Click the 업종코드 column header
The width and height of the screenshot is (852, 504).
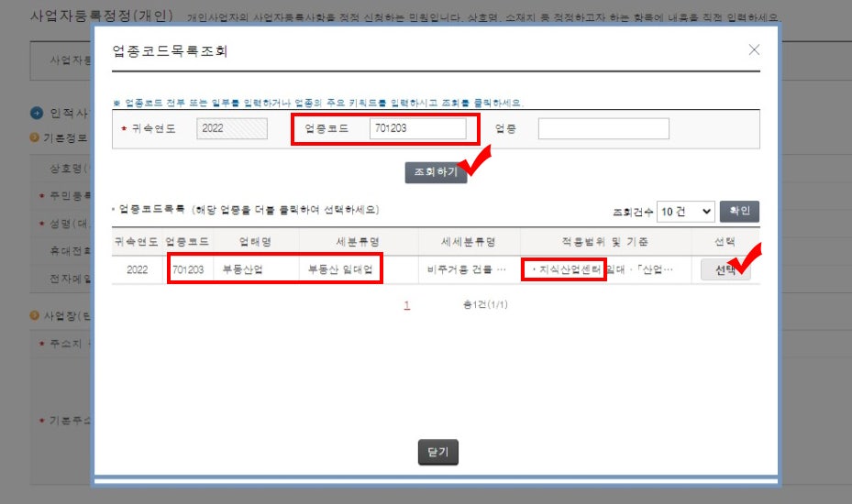(187, 242)
